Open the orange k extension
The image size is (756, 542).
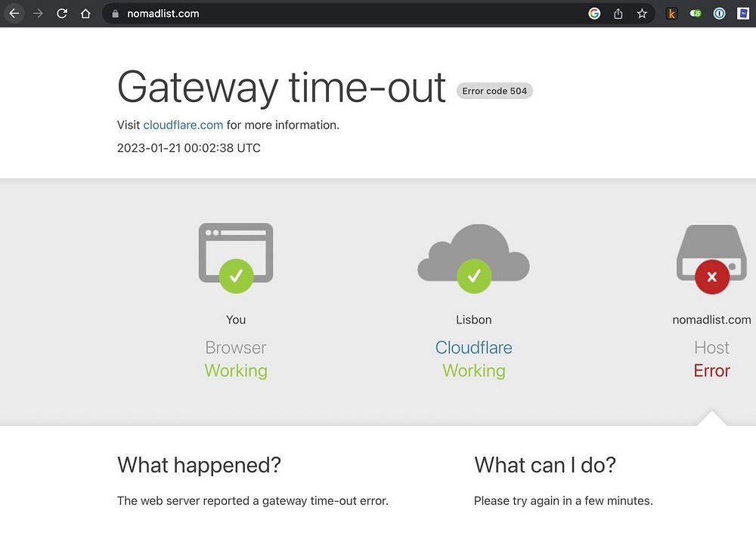click(x=671, y=14)
